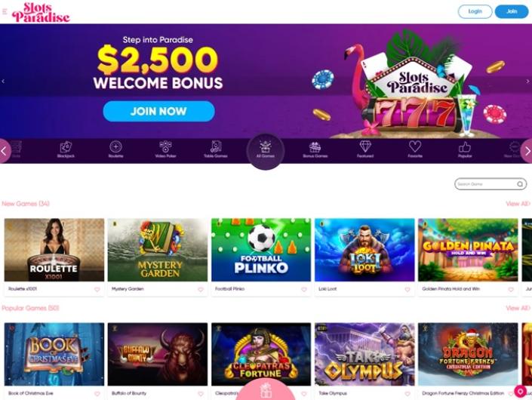532x400 pixels.
Task: Select the All Games tab
Action: [x=266, y=151]
